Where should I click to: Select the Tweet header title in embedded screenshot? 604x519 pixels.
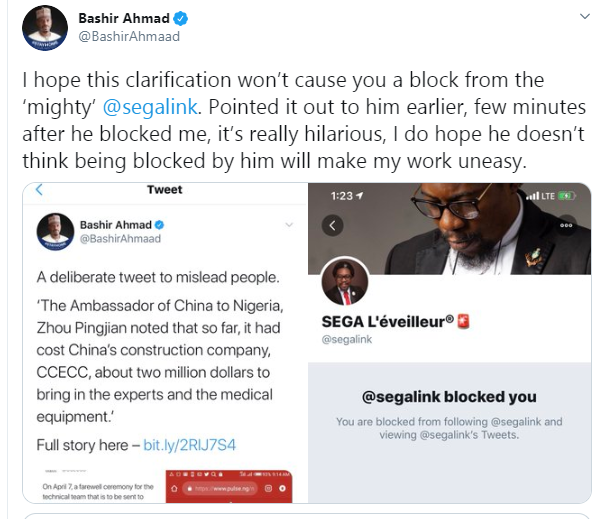(164, 190)
